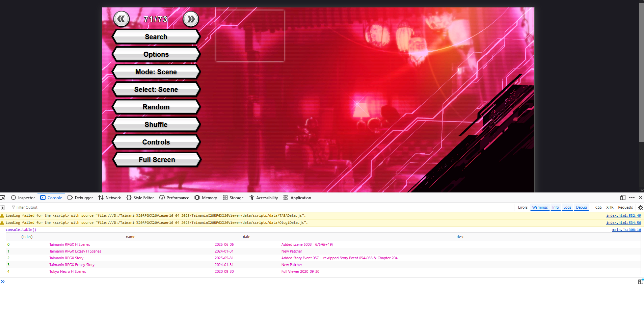Open console settings gear icon
644x316 pixels.
pyautogui.click(x=640, y=208)
